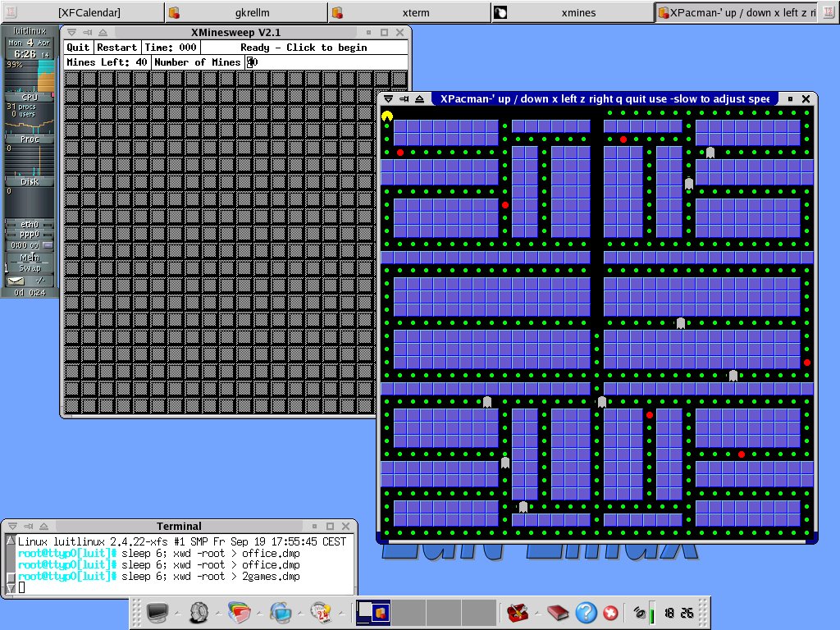The width and height of the screenshot is (840, 630).
Task: Switch to fourth workspace in pager
Action: coord(478,612)
